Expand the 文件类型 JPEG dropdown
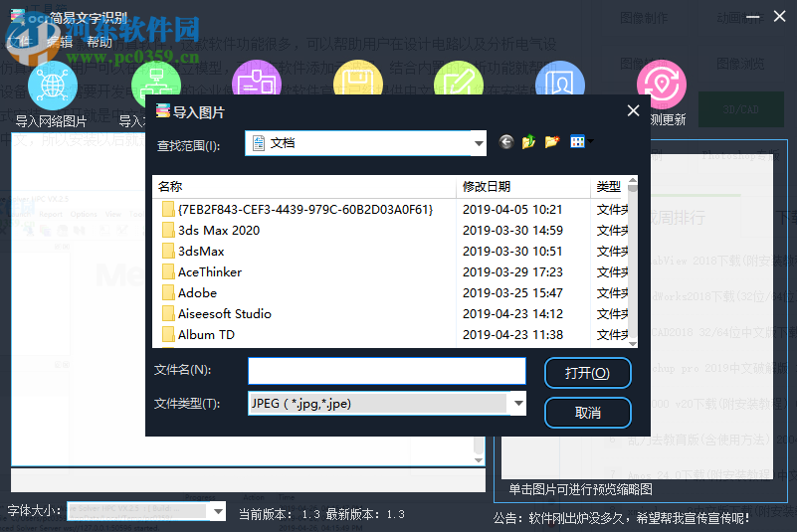This screenshot has height=532, width=797. [518, 404]
